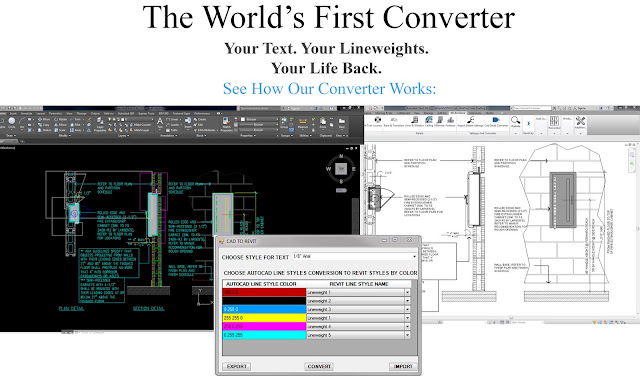Image resolution: width=640 pixels, height=384 pixels.
Task: Click the Mirror tool in Modify panel
Action: [61, 124]
